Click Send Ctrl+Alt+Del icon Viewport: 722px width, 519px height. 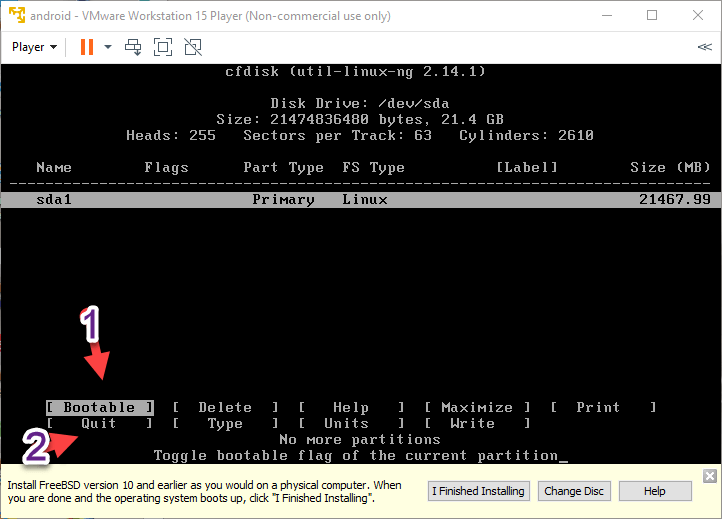[133, 47]
